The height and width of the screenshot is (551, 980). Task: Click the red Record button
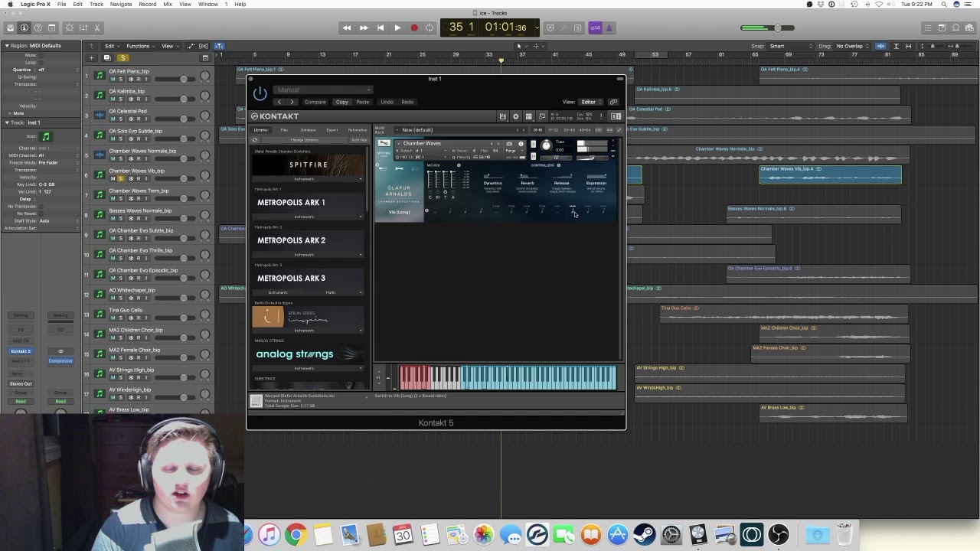[x=414, y=28]
